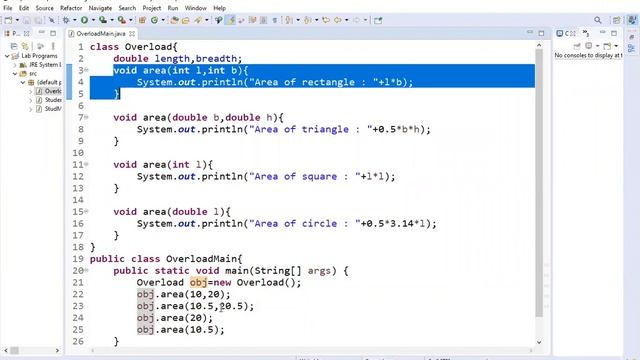
Task: Click the Display Selected Console icon
Action: tap(589, 46)
